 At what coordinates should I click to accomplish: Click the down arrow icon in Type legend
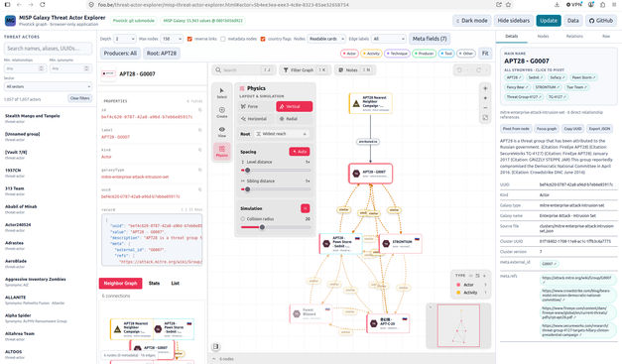coord(484,276)
